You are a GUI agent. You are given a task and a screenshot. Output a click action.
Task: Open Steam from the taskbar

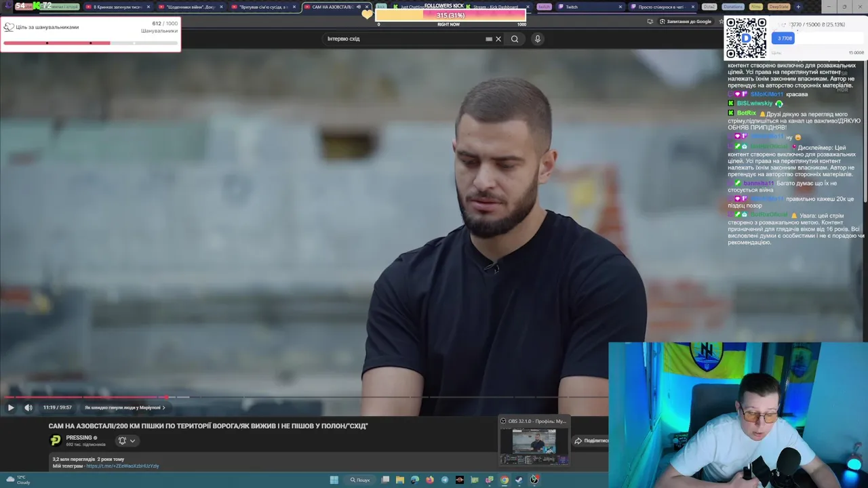coord(519,480)
